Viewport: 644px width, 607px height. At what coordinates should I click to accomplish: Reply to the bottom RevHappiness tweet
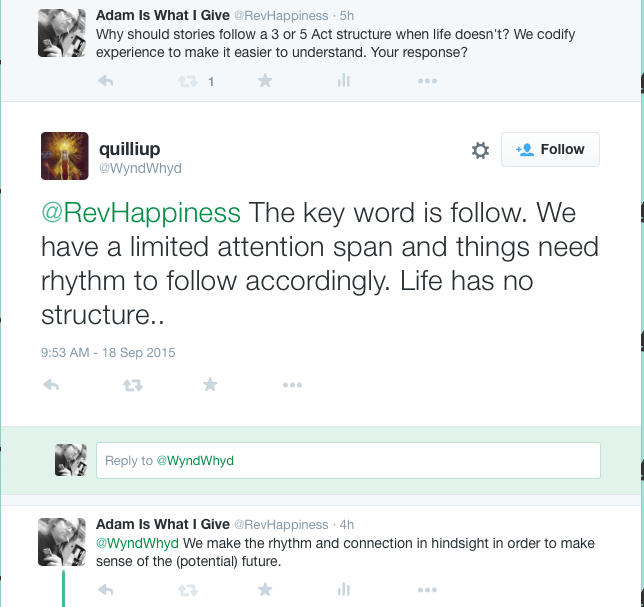pos(105,590)
